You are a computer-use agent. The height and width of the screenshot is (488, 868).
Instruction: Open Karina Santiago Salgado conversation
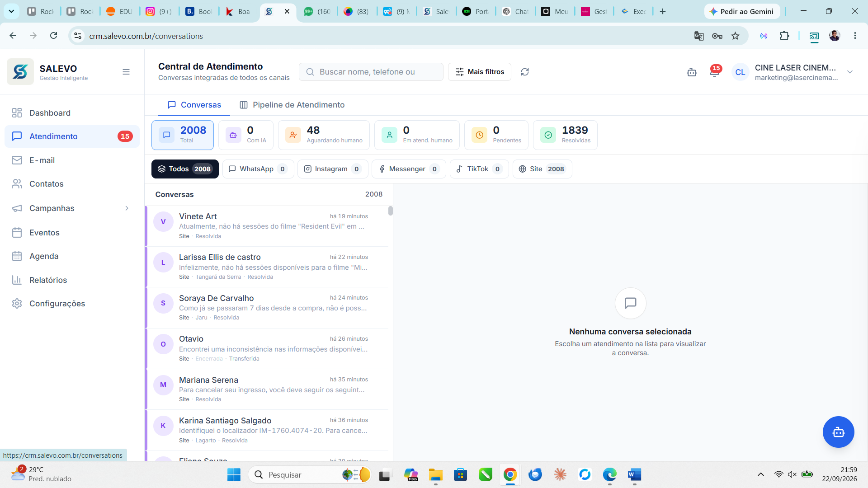click(267, 430)
